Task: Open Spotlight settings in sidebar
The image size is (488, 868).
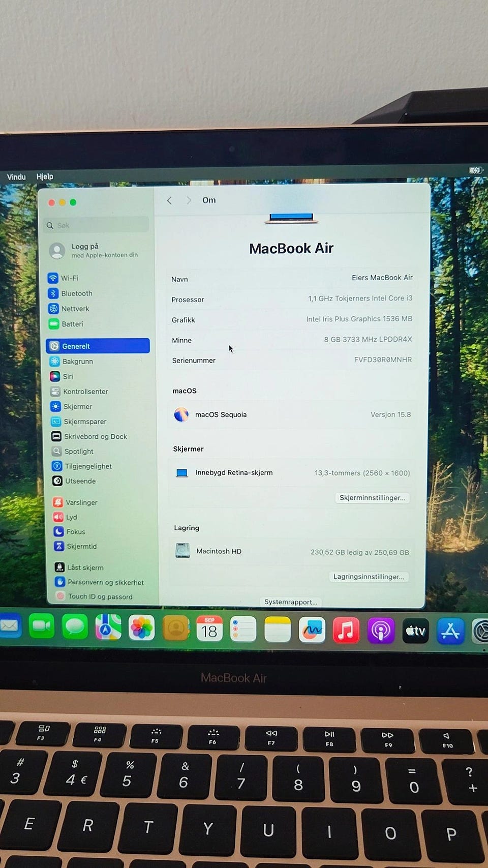Action: pyautogui.click(x=73, y=451)
